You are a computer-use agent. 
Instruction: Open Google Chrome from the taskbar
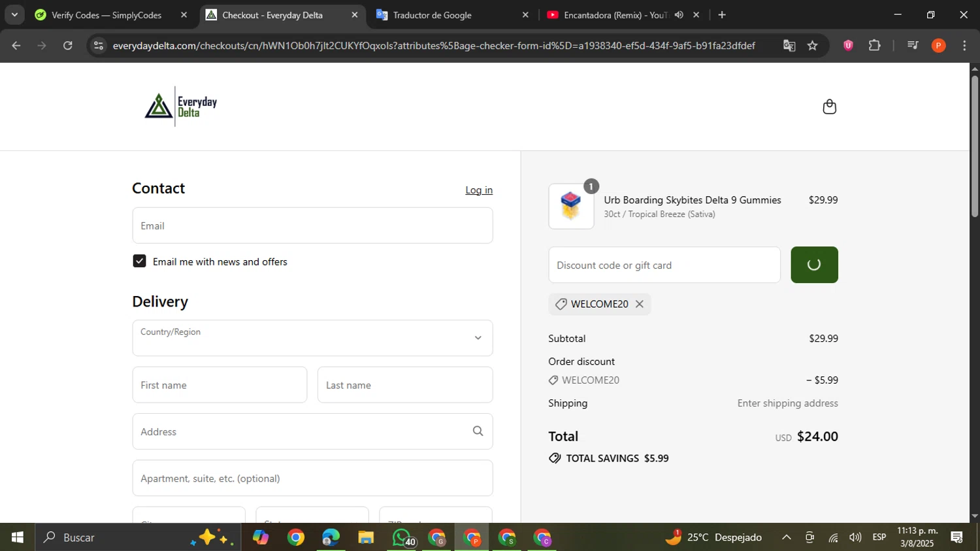pyautogui.click(x=296, y=537)
